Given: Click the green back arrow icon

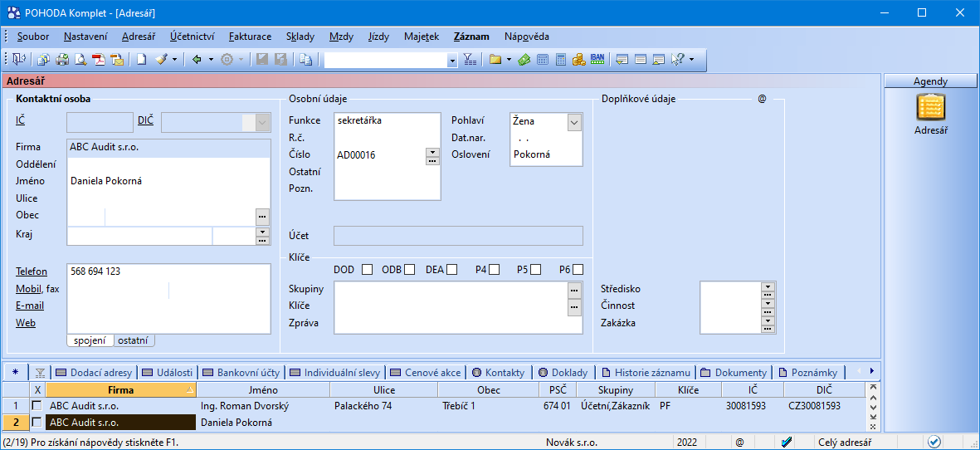Looking at the screenshot, I should [x=197, y=60].
